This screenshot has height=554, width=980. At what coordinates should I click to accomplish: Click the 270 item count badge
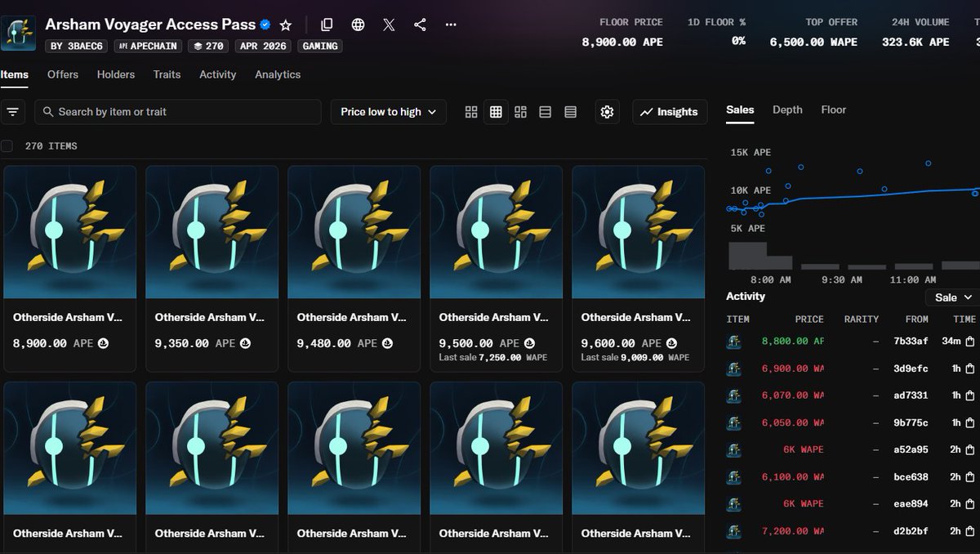(209, 47)
